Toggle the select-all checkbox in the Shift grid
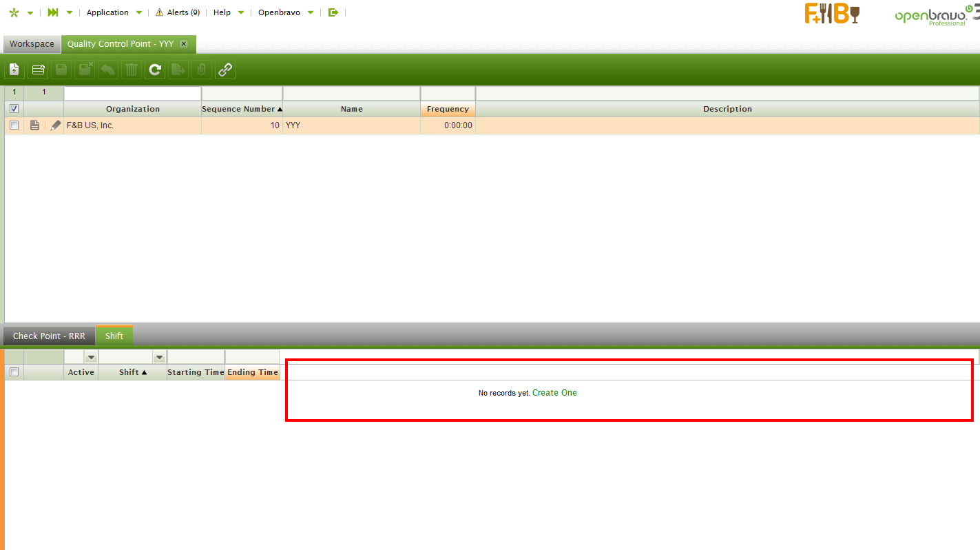The width and height of the screenshot is (980, 550). (x=14, y=372)
